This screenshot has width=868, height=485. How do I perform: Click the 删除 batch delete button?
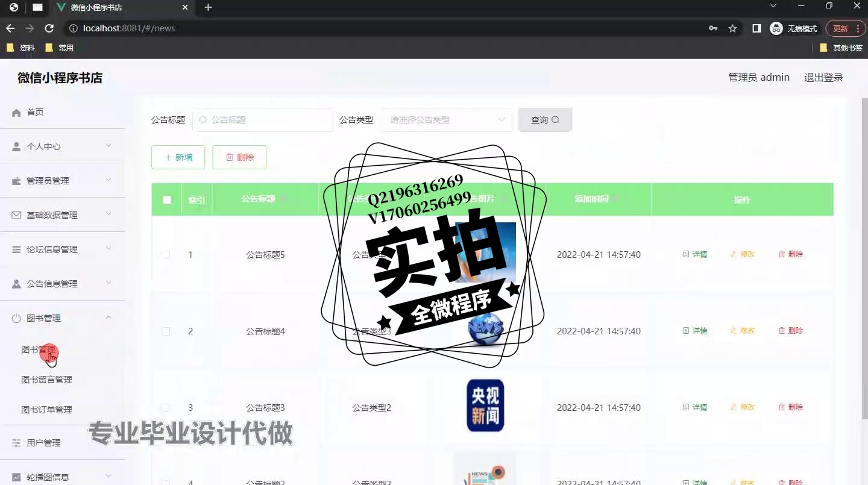point(239,157)
